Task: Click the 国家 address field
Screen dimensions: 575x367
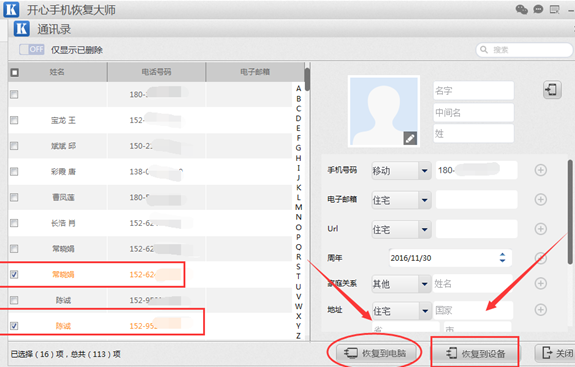Action: pyautogui.click(x=473, y=311)
